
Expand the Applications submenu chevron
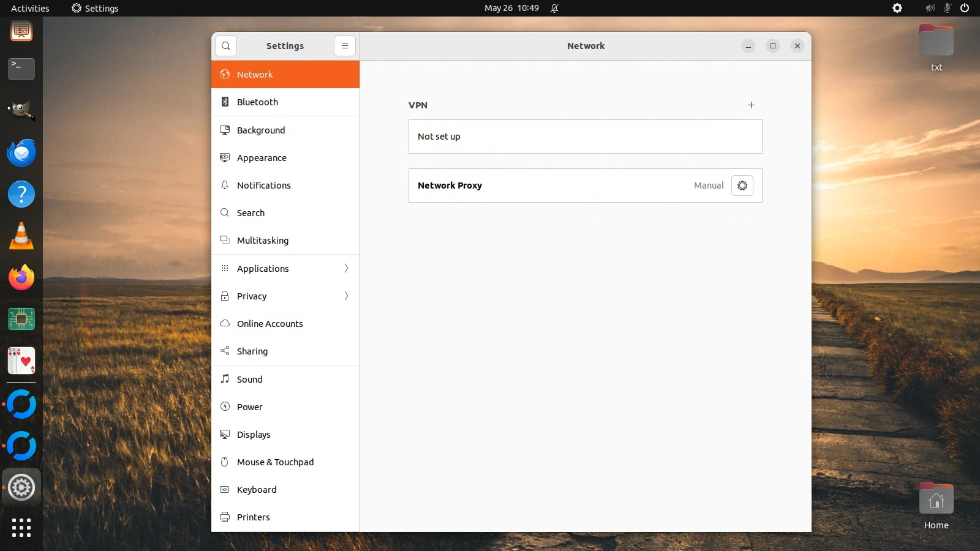point(346,269)
